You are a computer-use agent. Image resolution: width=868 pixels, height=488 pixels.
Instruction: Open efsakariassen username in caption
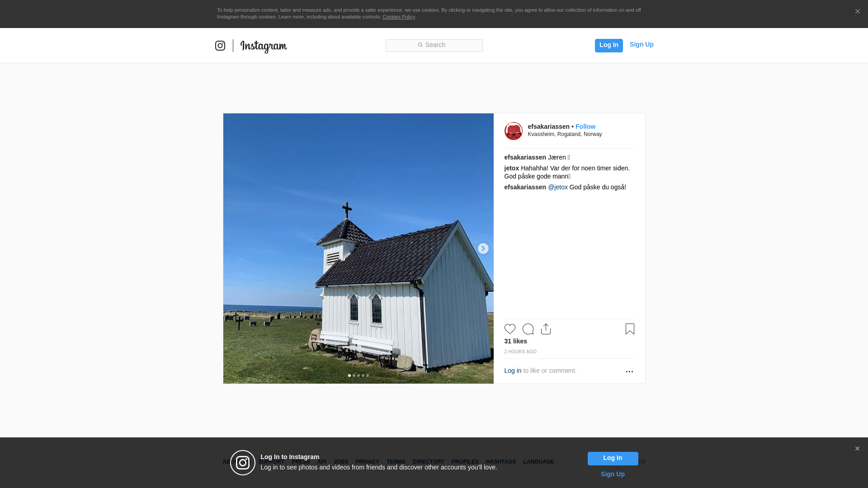pos(525,157)
